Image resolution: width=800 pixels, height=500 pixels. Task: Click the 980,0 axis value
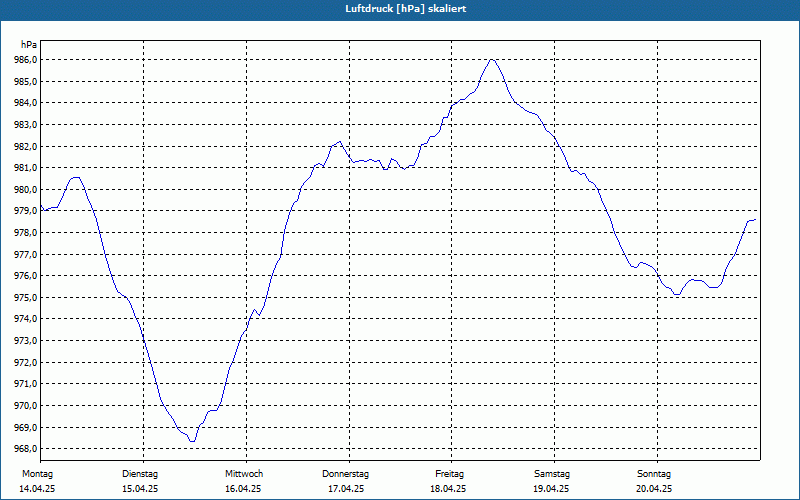[x=25, y=190]
